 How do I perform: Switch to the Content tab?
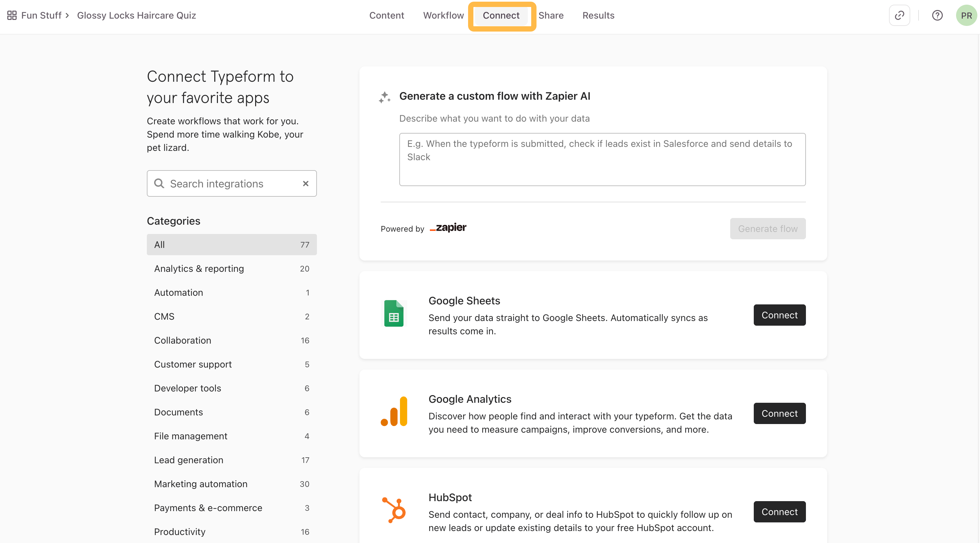coord(387,15)
